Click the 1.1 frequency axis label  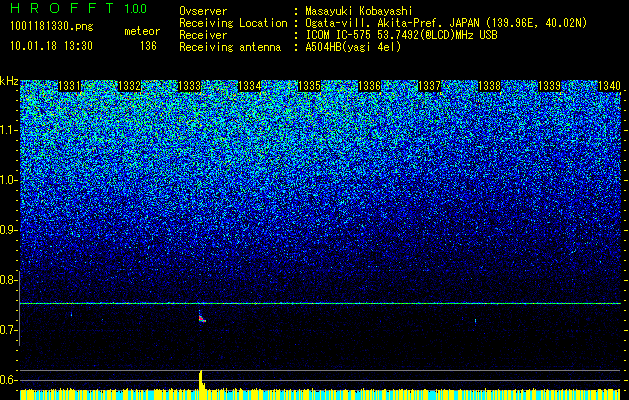[x=9, y=130]
